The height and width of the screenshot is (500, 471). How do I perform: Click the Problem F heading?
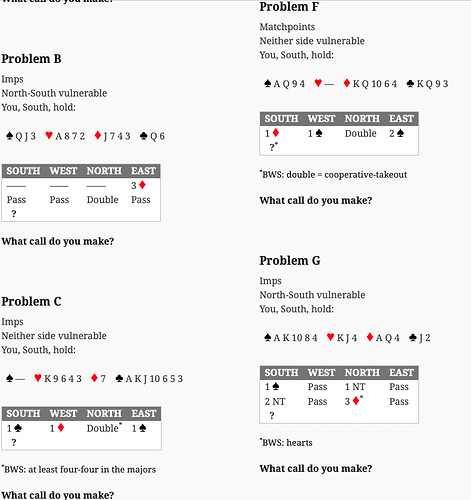pyautogui.click(x=289, y=7)
